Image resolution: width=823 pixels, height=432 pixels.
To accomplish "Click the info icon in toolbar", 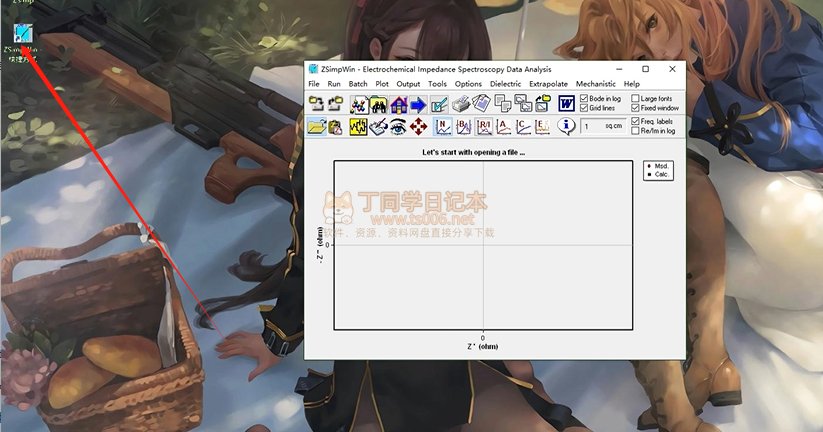I will (566, 126).
